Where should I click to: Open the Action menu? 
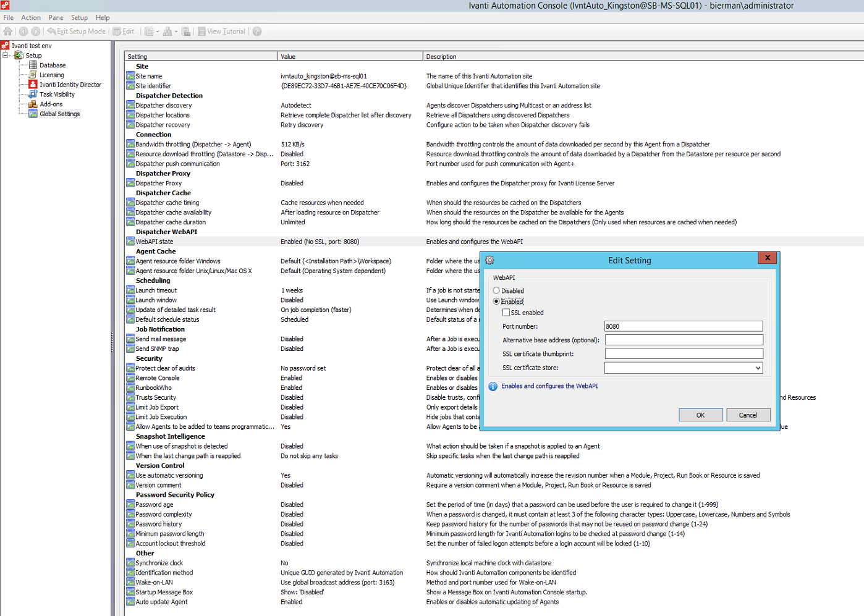pyautogui.click(x=31, y=17)
